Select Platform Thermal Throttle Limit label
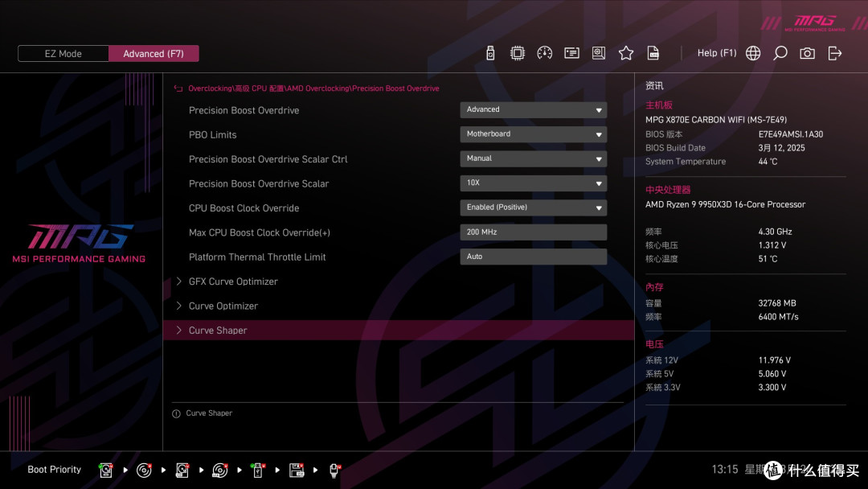Screen dimensions: 868x489 [x=257, y=257]
